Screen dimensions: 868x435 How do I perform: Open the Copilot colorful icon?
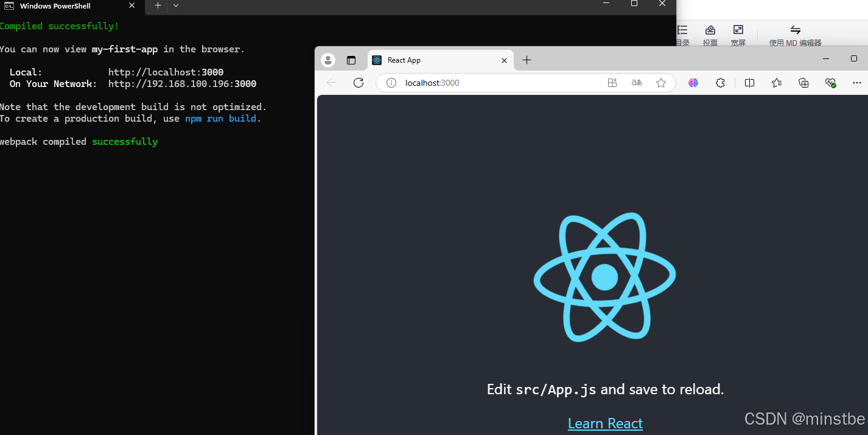pos(693,83)
